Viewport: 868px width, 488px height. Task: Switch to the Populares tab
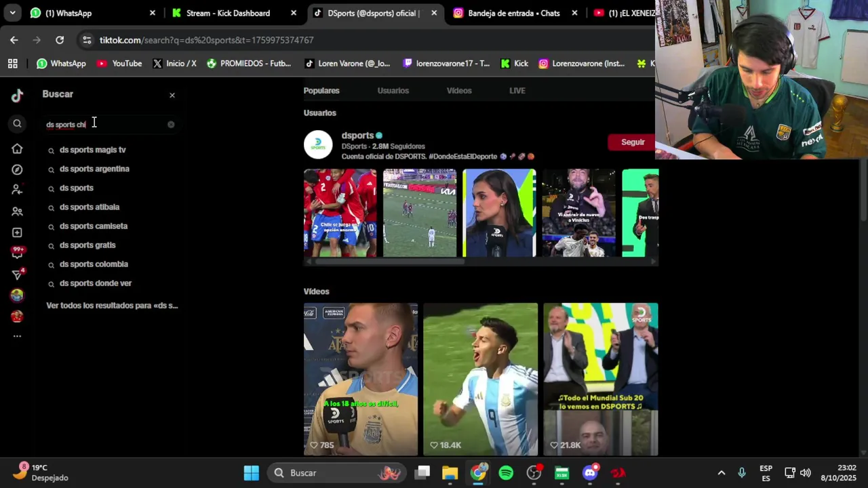[321, 91]
